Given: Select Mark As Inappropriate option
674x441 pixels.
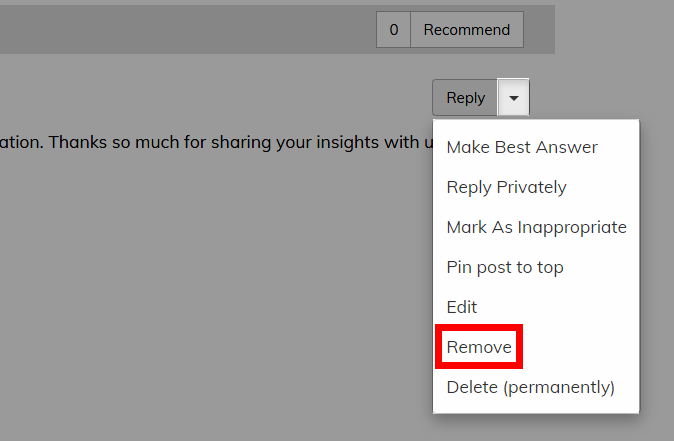Looking at the screenshot, I should pyautogui.click(x=536, y=227).
